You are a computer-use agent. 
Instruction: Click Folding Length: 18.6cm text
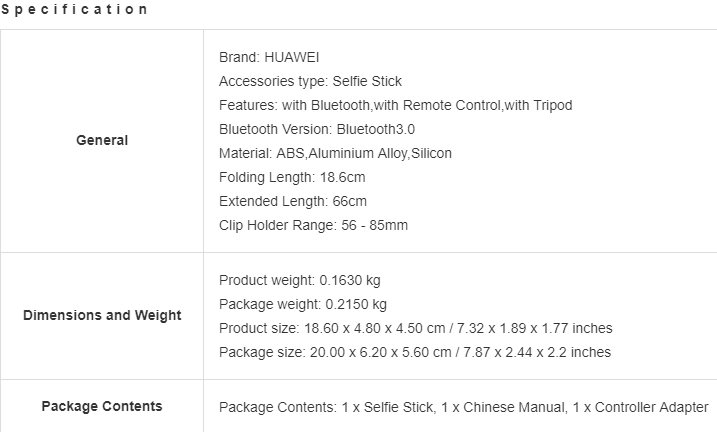tap(292, 177)
